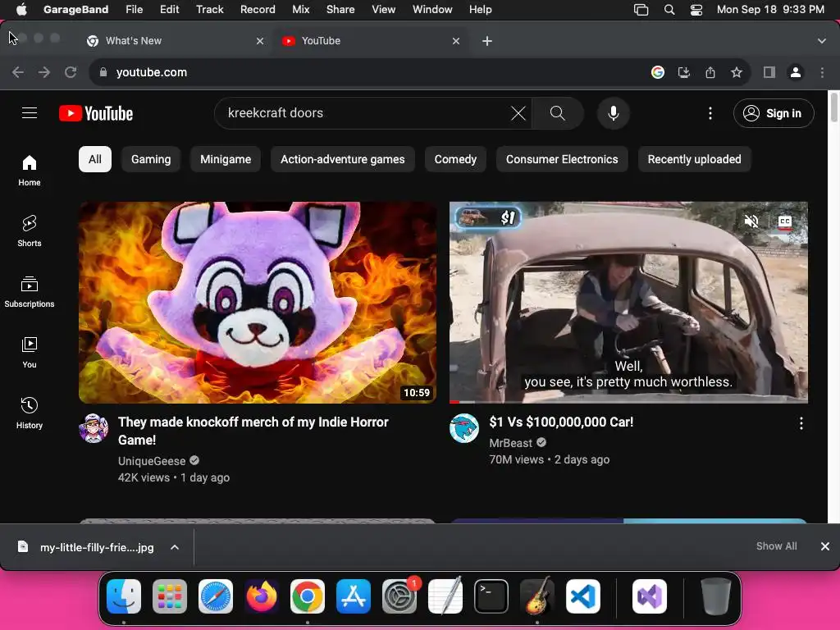The height and width of the screenshot is (630, 840).
Task: Open the side panel icon
Action: pos(769,72)
